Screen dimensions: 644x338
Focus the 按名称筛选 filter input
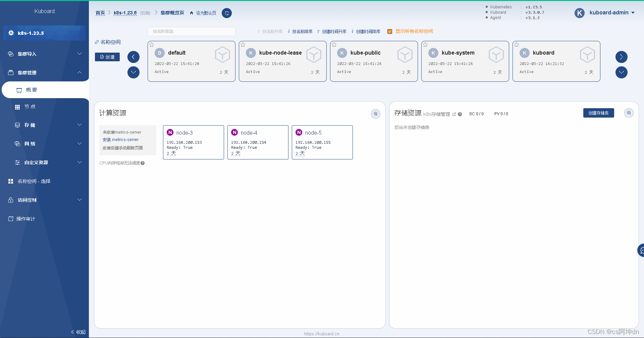(x=192, y=31)
